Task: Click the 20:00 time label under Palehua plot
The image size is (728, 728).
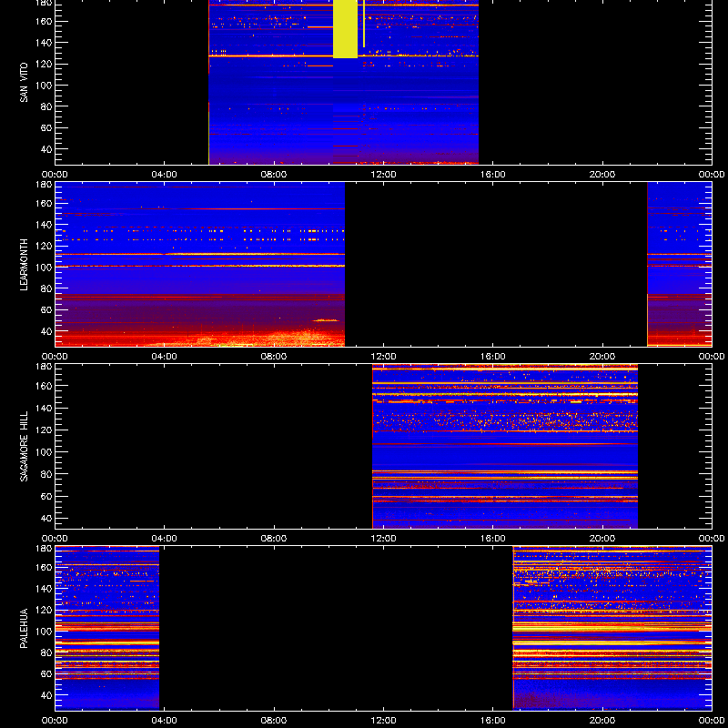Action: 602,721
